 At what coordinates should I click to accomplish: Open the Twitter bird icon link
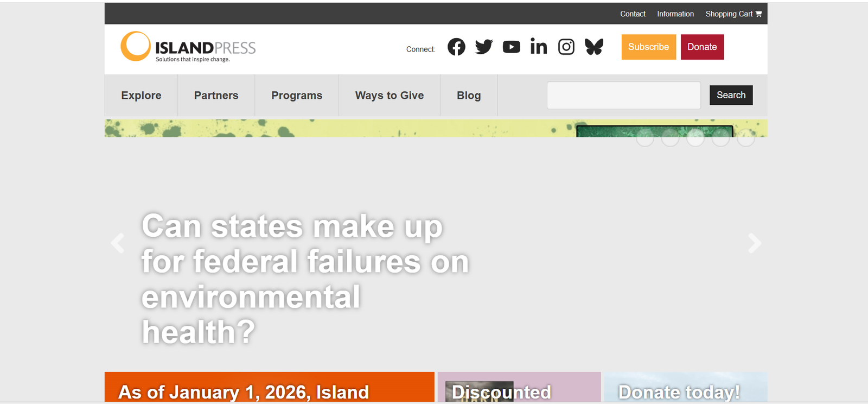click(x=484, y=47)
